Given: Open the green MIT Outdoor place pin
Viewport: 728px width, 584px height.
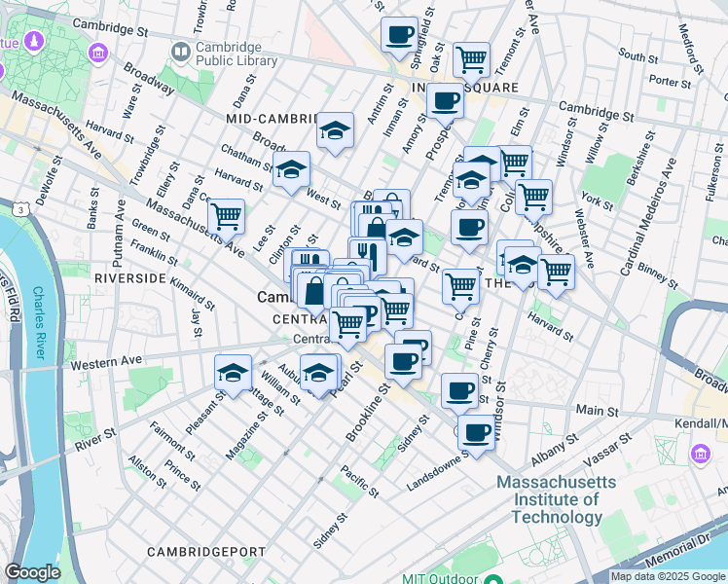Looking at the screenshot, I should pos(493,579).
